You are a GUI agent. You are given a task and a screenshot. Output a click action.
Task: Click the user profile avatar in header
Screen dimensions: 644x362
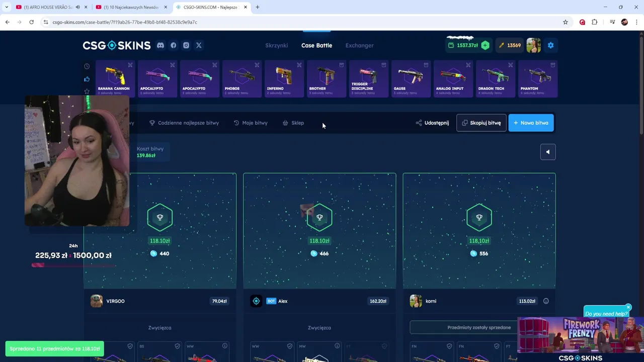coord(533,45)
